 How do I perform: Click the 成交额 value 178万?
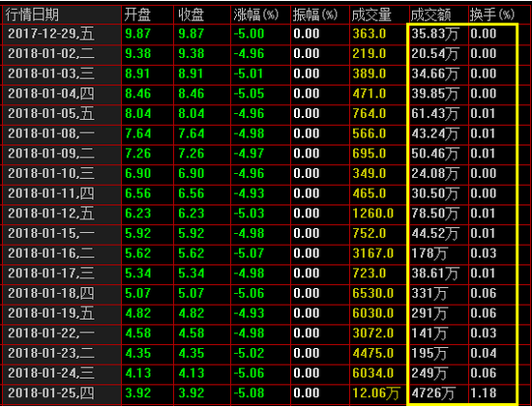(429, 253)
